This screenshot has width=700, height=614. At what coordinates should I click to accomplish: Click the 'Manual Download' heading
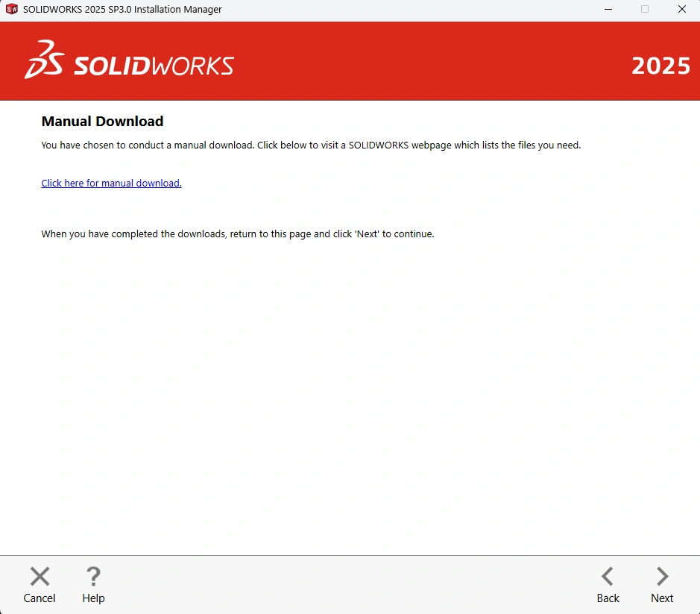(x=102, y=121)
